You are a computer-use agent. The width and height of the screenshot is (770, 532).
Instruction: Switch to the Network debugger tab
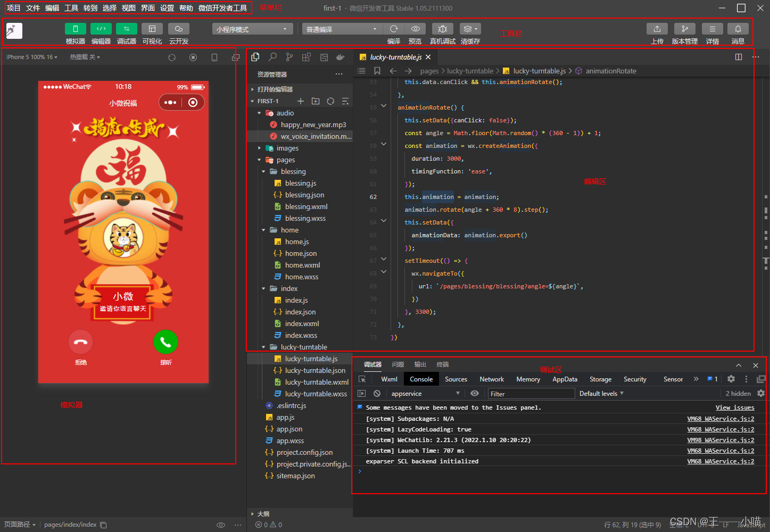(x=492, y=379)
